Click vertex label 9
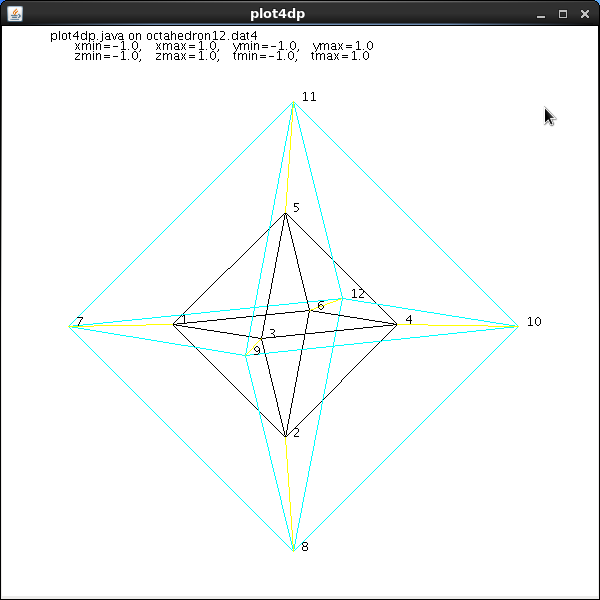600x600 pixels. [257, 351]
